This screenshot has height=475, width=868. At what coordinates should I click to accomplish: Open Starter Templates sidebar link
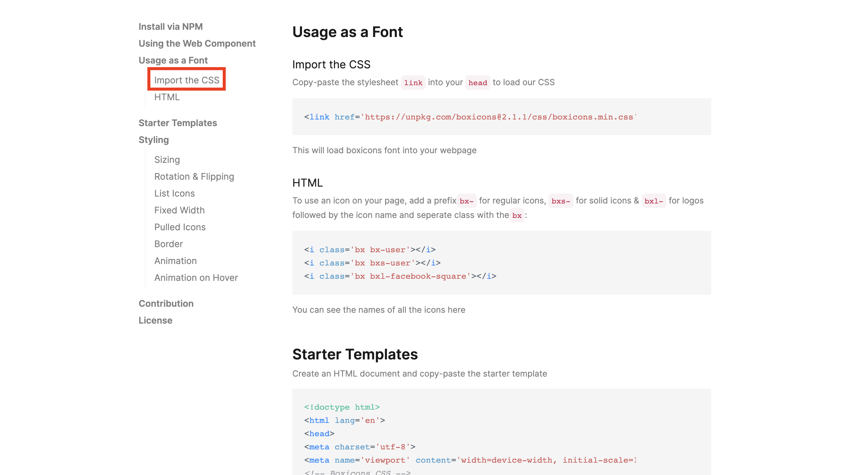click(178, 123)
